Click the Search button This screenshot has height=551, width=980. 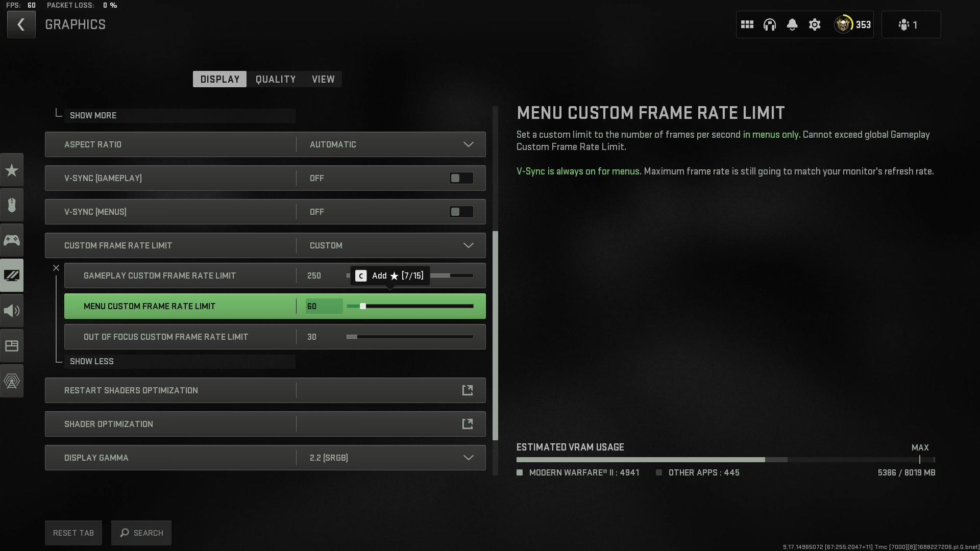click(141, 533)
